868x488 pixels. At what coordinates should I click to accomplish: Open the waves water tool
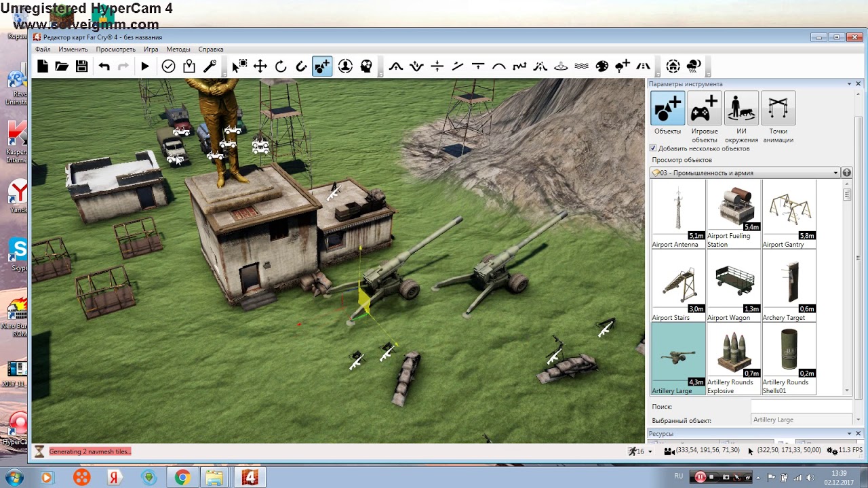[x=581, y=66]
